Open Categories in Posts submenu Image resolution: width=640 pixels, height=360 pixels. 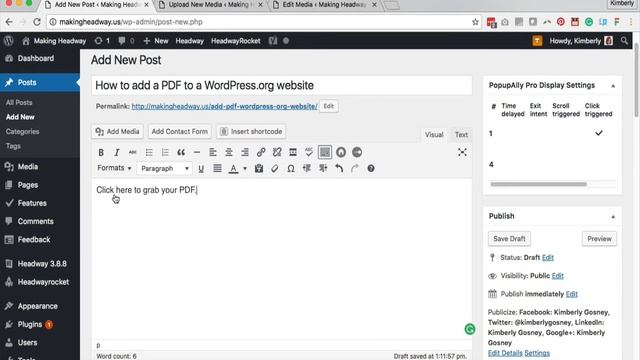click(x=22, y=131)
